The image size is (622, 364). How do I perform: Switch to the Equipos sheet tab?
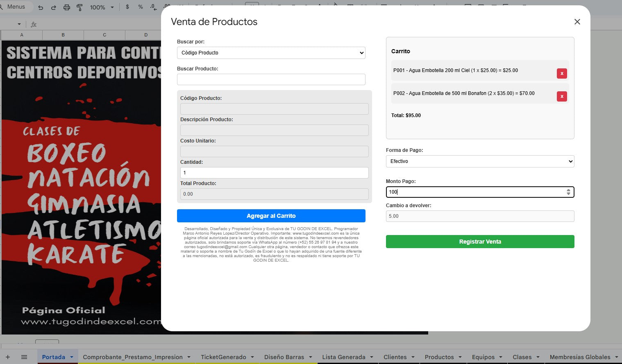point(483,357)
